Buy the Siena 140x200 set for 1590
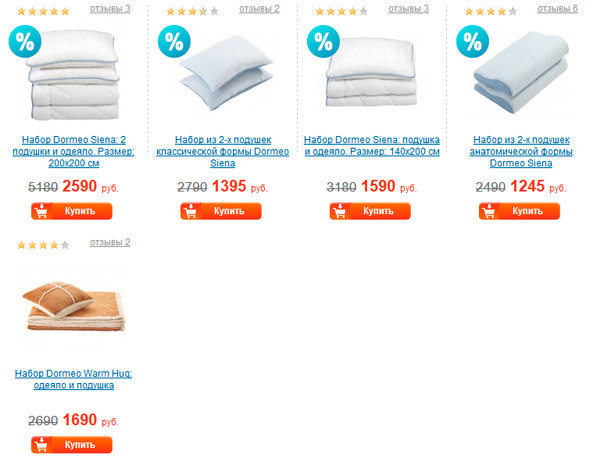 370,211
